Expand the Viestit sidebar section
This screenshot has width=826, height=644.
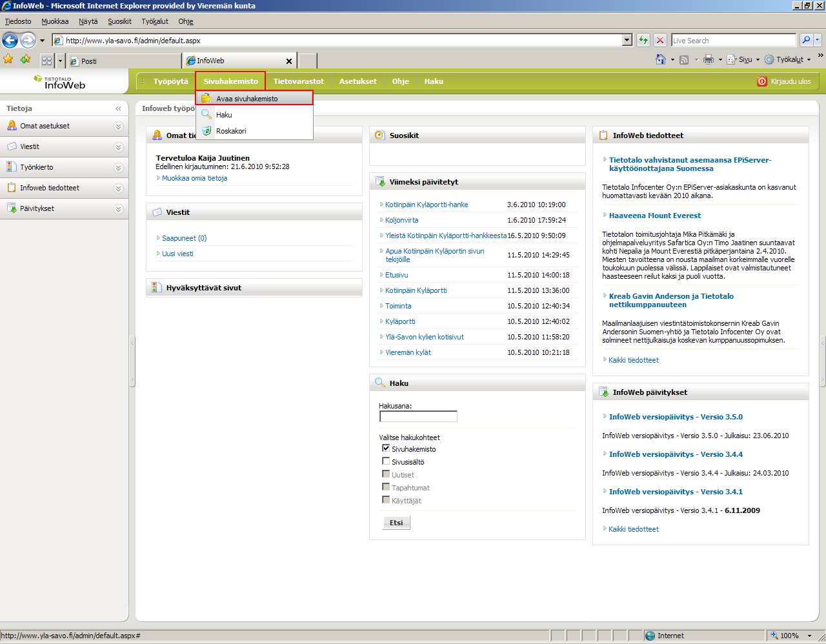click(118, 147)
